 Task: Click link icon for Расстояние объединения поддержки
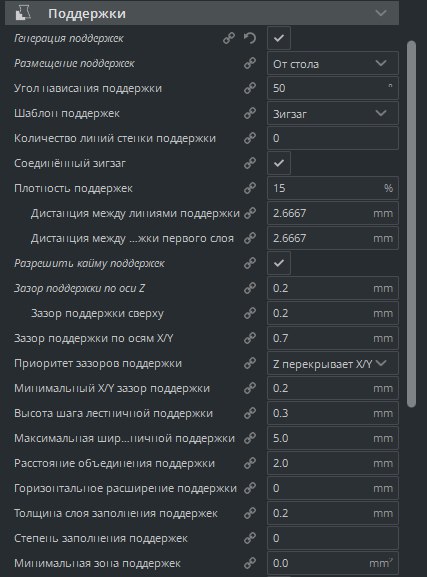pos(250,464)
